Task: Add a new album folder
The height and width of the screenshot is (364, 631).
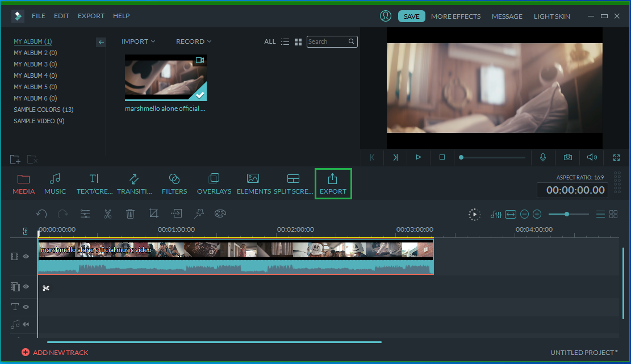Action: click(15, 159)
